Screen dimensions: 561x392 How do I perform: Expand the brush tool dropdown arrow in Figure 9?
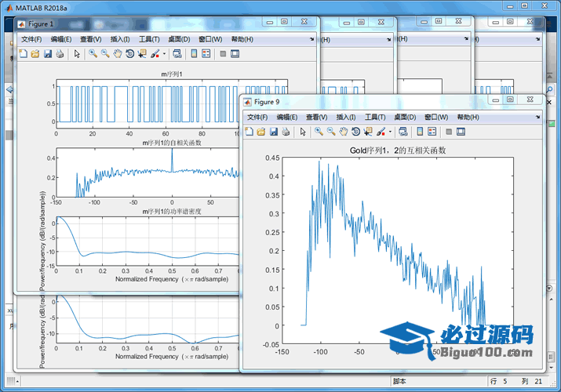pos(390,132)
